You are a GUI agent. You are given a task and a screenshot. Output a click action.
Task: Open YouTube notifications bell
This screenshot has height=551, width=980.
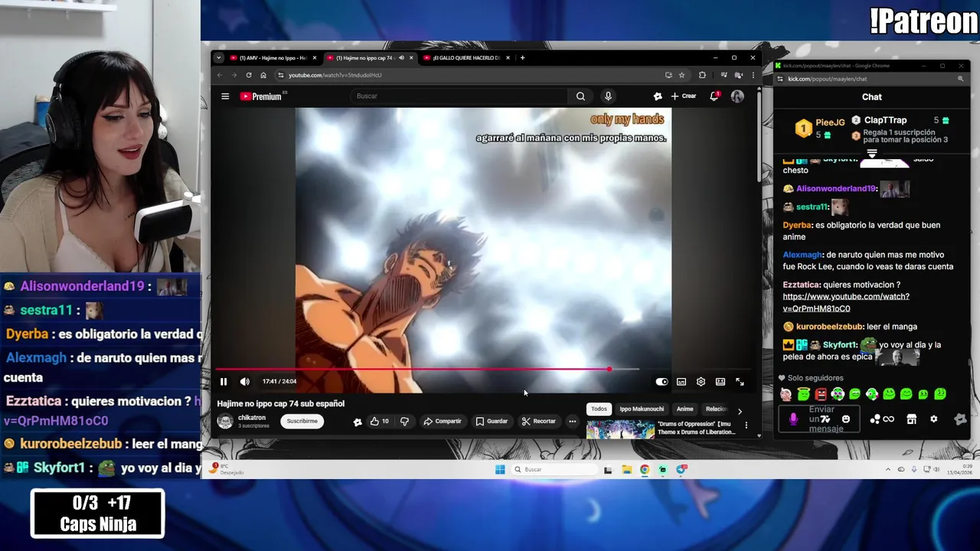click(714, 96)
